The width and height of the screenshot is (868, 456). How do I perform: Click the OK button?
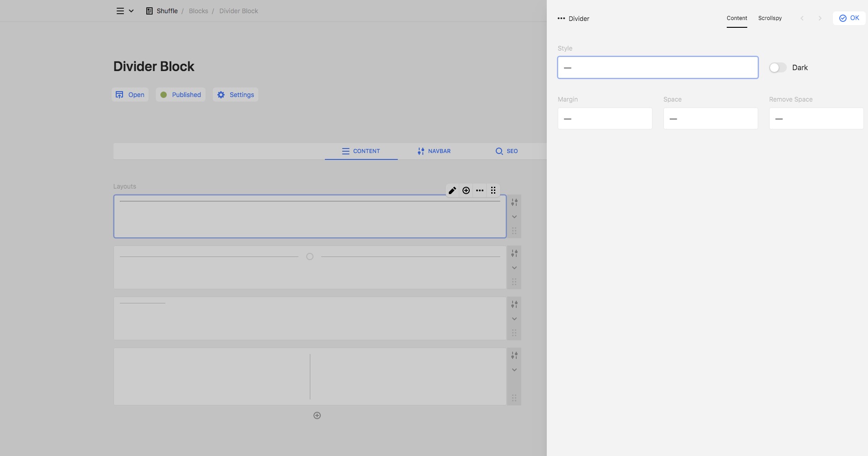coord(849,18)
